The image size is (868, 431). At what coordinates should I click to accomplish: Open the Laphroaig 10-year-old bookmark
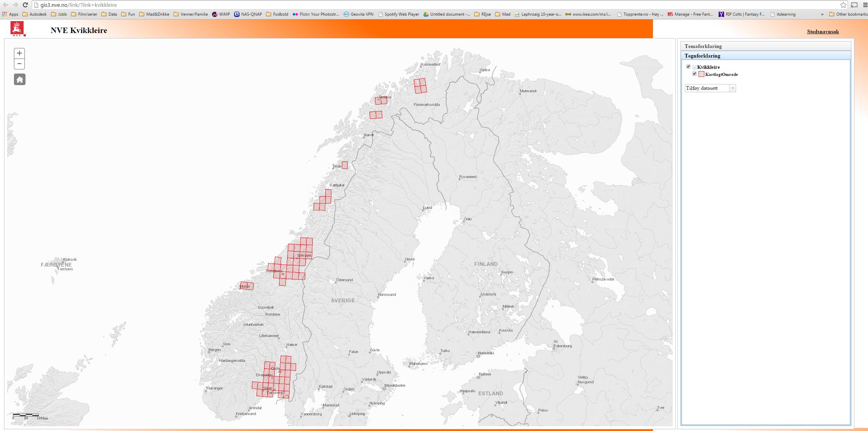(x=538, y=14)
